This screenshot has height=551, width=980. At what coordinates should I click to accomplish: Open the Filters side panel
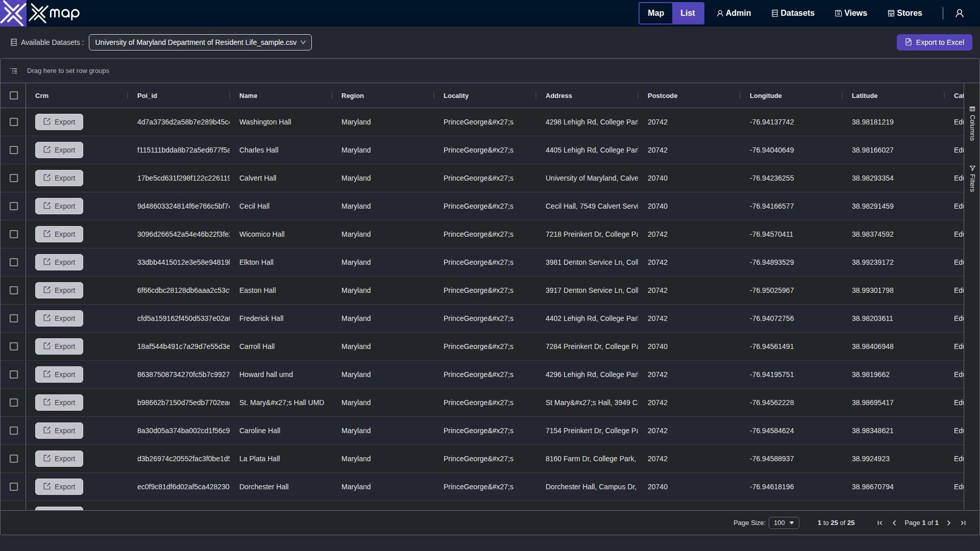click(972, 179)
